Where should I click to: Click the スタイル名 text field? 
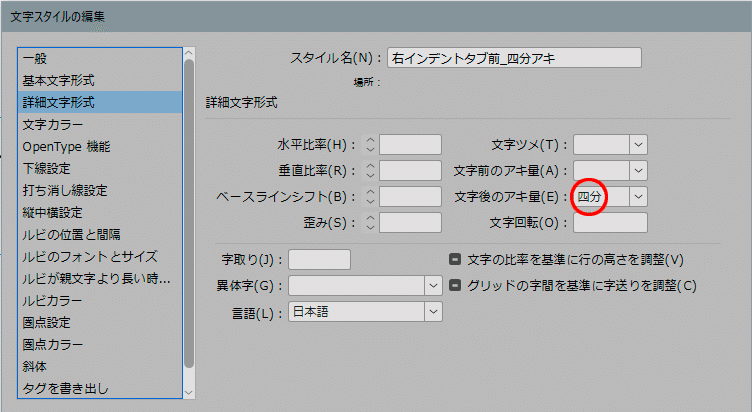[x=514, y=58]
